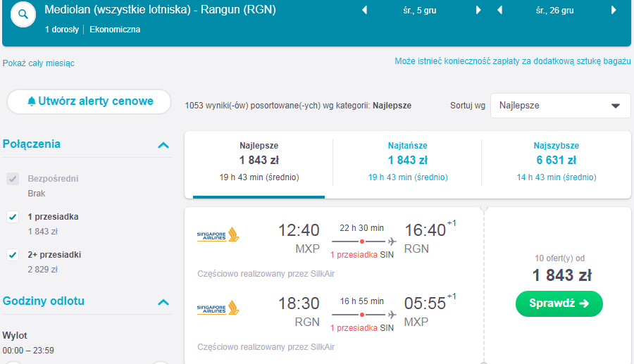This screenshot has width=634, height=364.
Task: Go to next return date arrow
Action: 614,10
